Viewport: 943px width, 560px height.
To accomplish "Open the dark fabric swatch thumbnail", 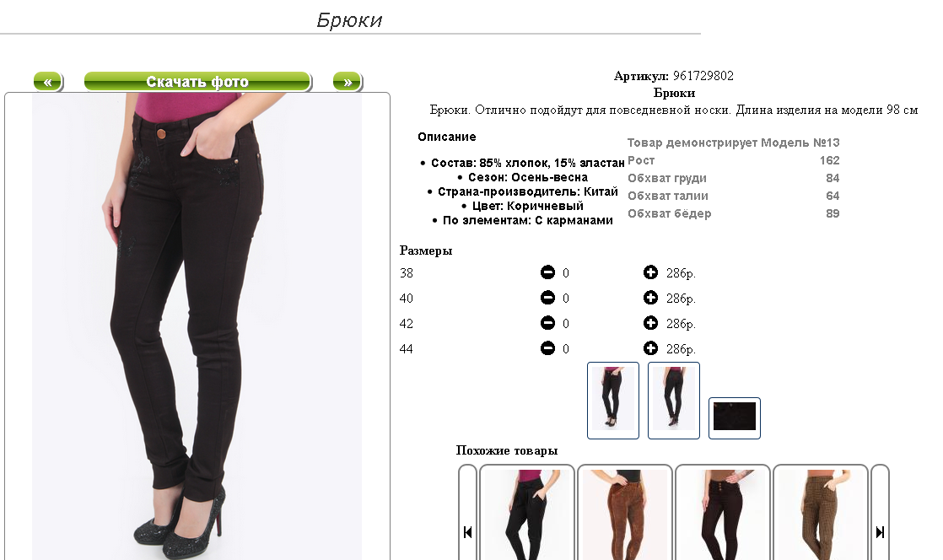I will point(735,418).
